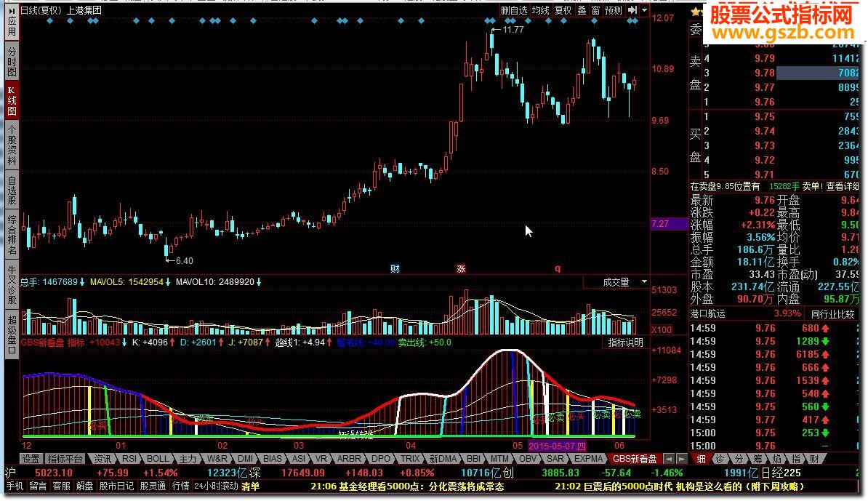Viewport: 868px width, 501px height.
Task: Click the jump-to-end arrow icon in the chart toolbar
Action: pos(632,10)
